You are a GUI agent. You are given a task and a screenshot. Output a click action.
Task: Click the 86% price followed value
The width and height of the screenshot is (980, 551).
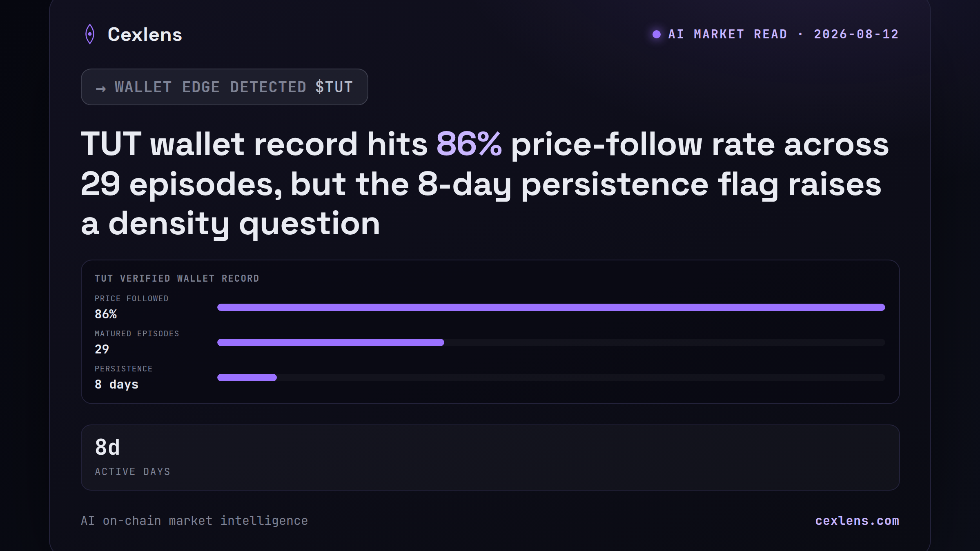click(x=106, y=314)
